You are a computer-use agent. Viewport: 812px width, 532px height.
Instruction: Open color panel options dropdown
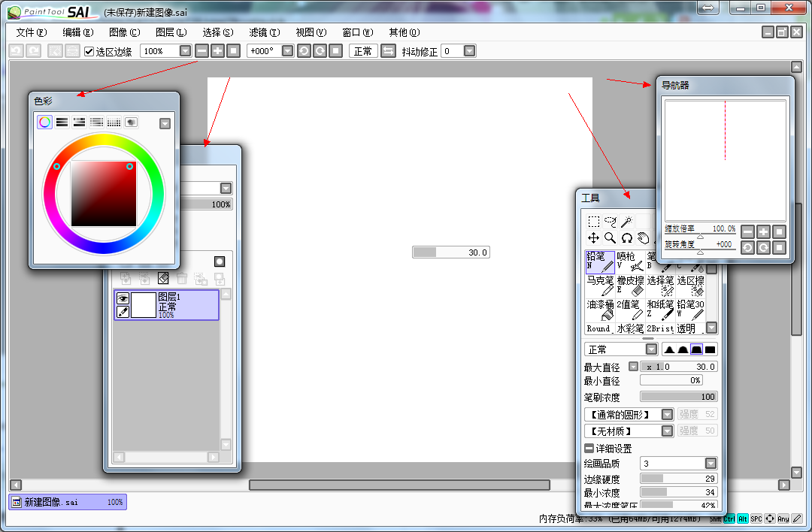click(x=165, y=123)
